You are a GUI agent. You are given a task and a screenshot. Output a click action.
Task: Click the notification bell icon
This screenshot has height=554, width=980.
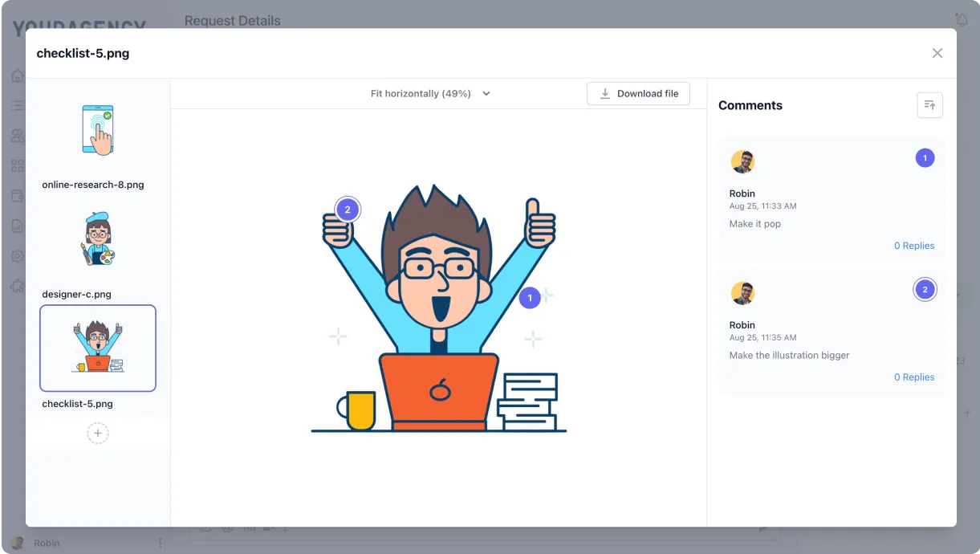point(961,19)
